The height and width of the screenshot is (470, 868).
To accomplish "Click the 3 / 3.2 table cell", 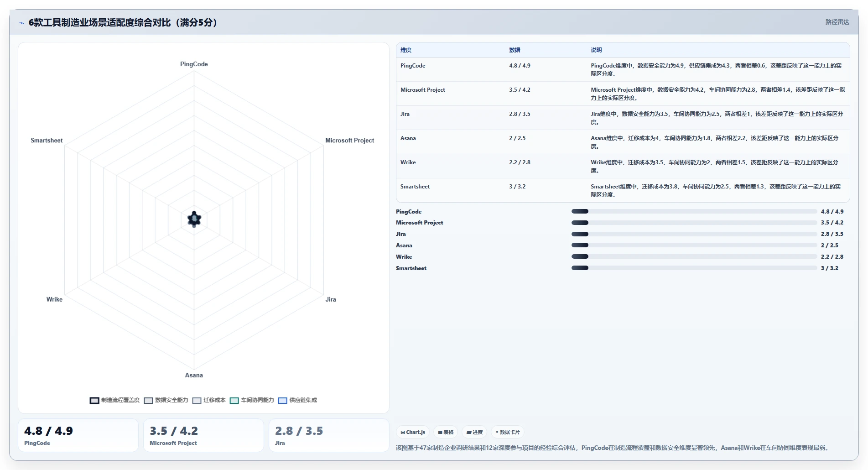I will (x=517, y=187).
